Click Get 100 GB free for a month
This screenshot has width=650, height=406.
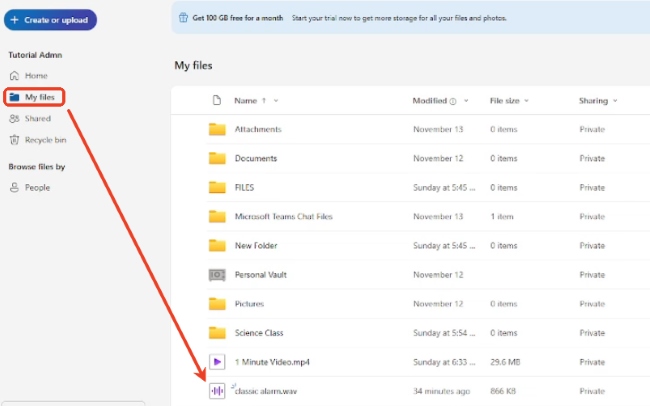[238, 18]
